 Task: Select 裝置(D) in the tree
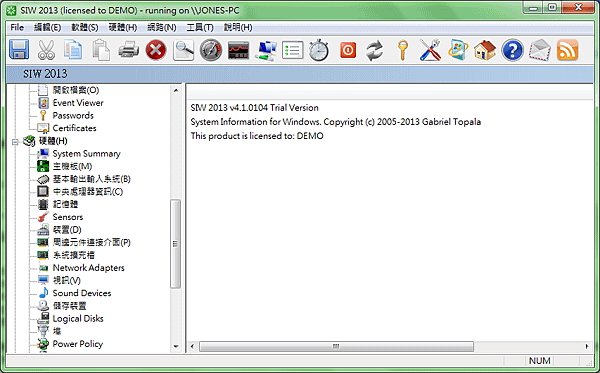pos(67,230)
